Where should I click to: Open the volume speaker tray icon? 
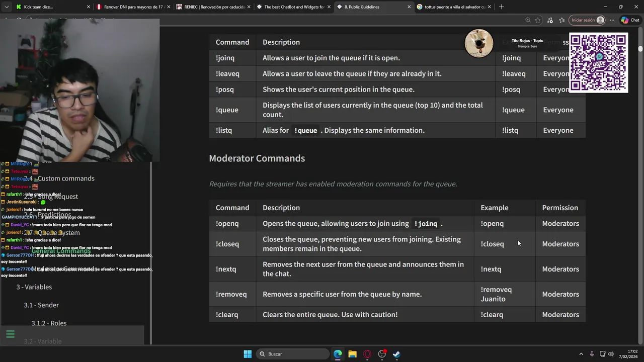pos(611,354)
